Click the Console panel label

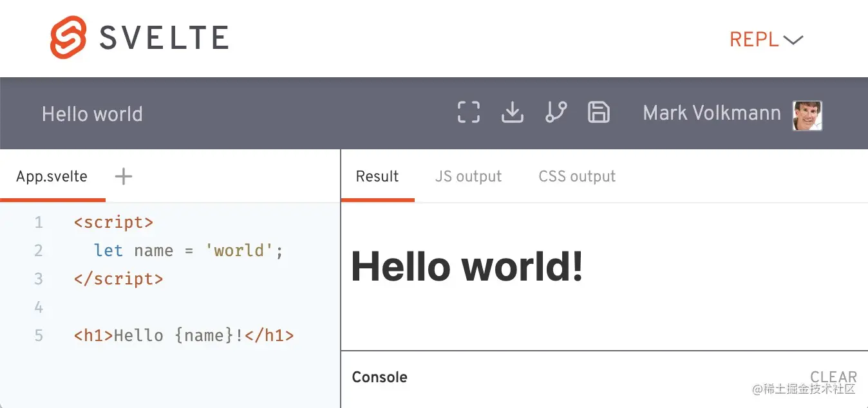coord(379,377)
